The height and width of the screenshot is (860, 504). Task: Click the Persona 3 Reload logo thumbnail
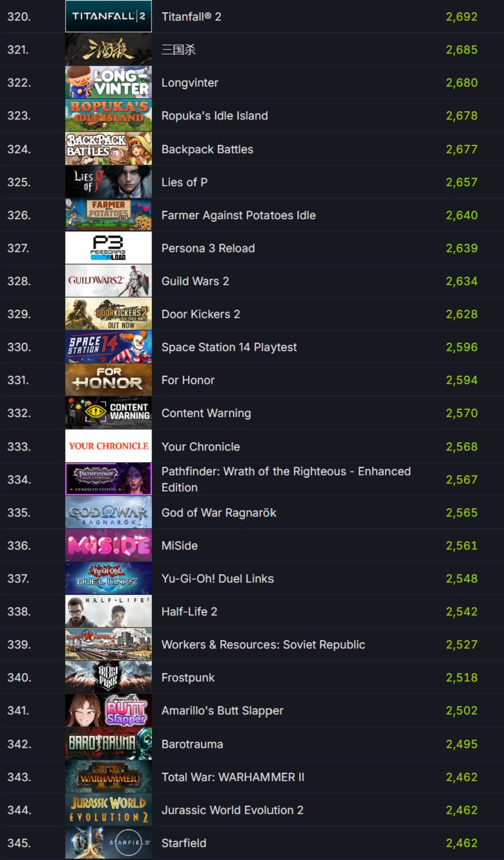pos(109,248)
